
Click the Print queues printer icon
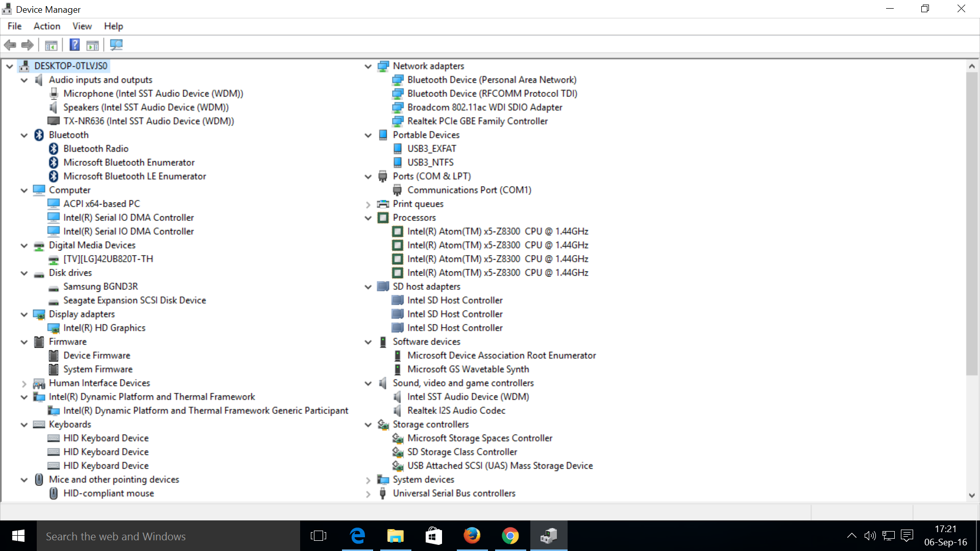(383, 204)
